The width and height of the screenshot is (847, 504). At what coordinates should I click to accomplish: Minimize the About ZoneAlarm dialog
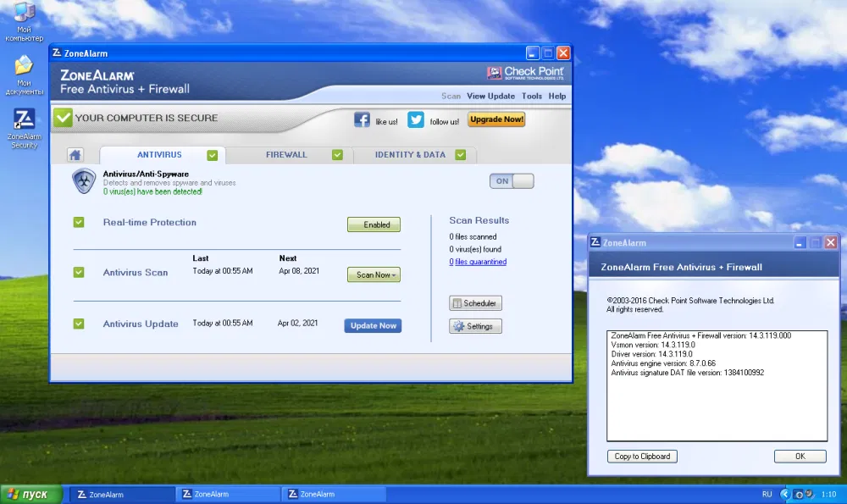800,242
